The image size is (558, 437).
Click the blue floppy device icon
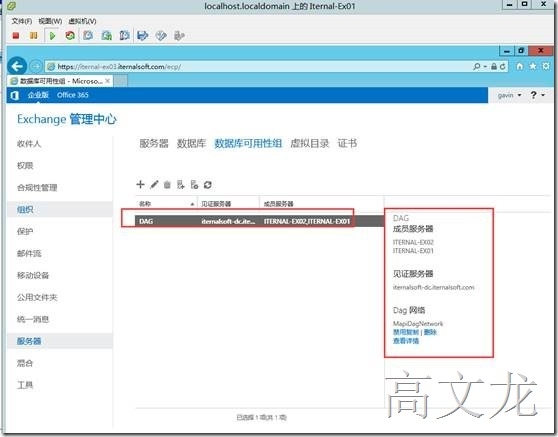[142, 36]
